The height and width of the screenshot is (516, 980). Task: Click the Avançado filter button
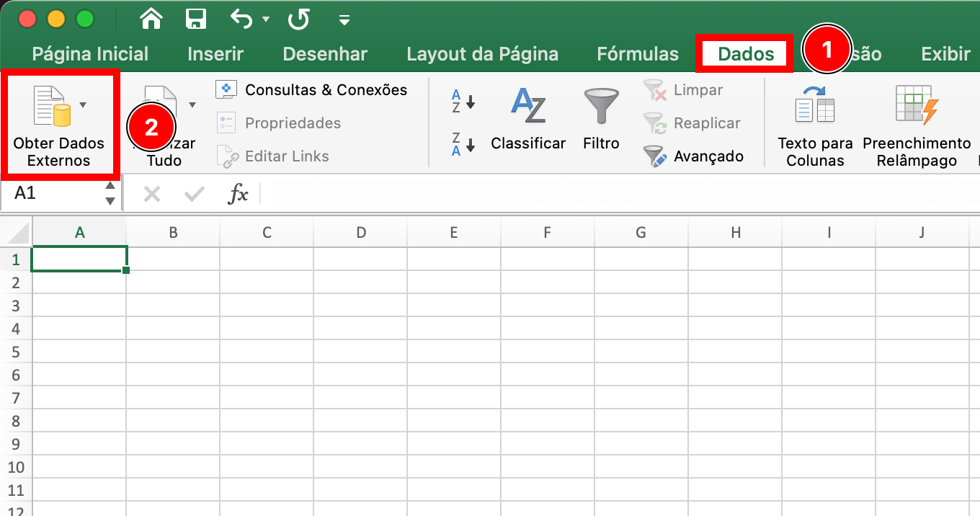(695, 156)
